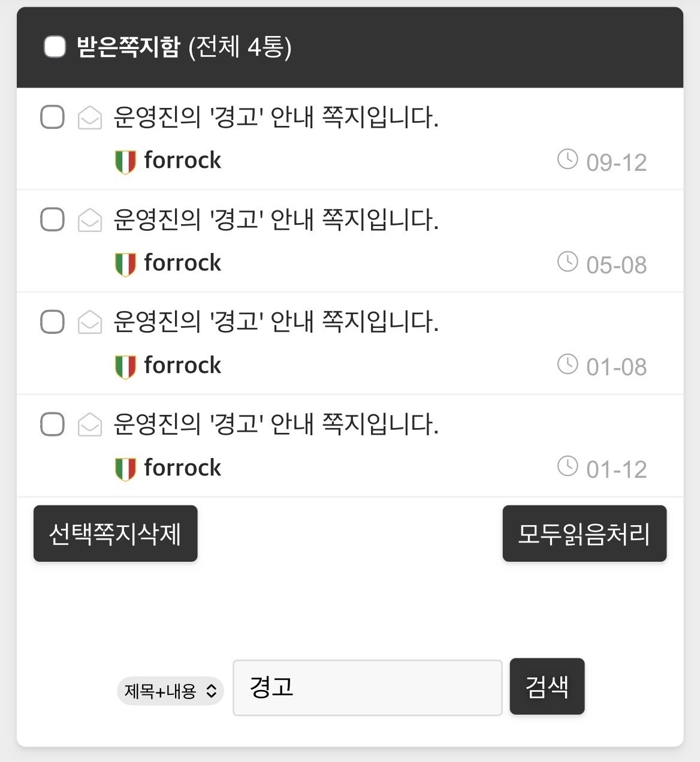This screenshot has height=762, width=700.
Task: Click the Italian shield badge on the 09-12 message
Action: pos(125,162)
